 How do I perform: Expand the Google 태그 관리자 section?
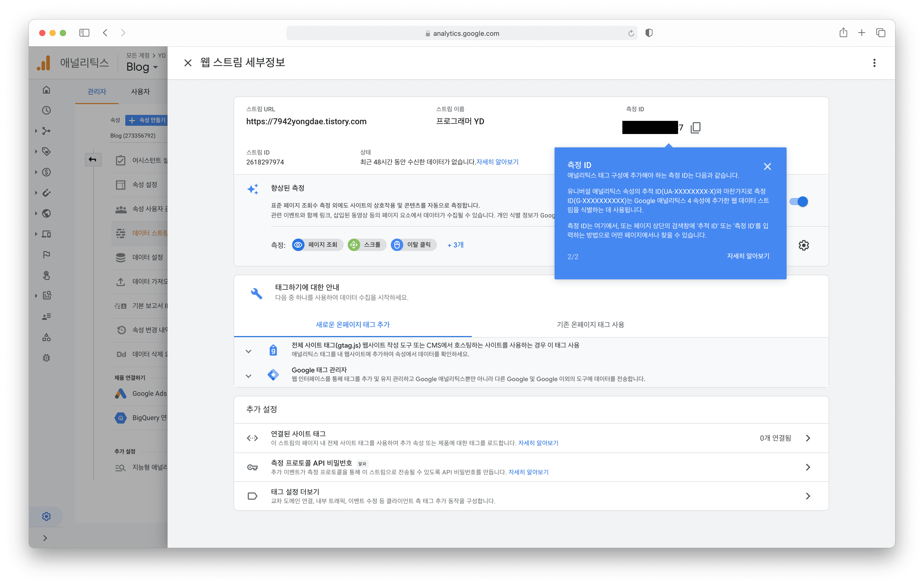(248, 376)
